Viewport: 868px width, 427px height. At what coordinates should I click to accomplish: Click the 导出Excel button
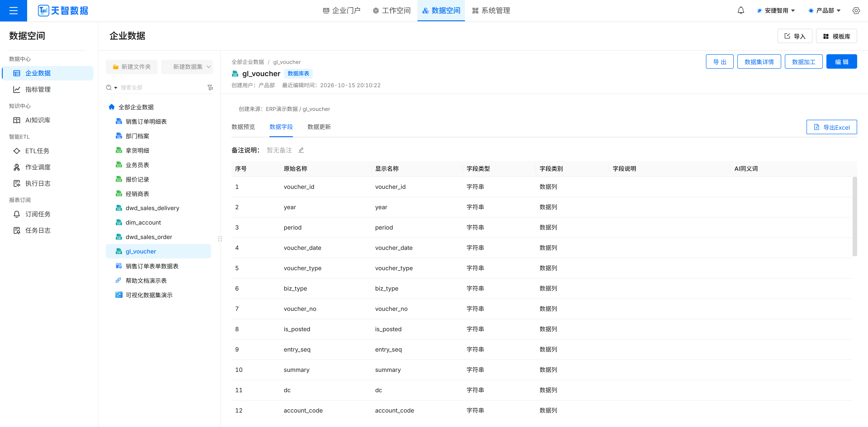click(831, 127)
